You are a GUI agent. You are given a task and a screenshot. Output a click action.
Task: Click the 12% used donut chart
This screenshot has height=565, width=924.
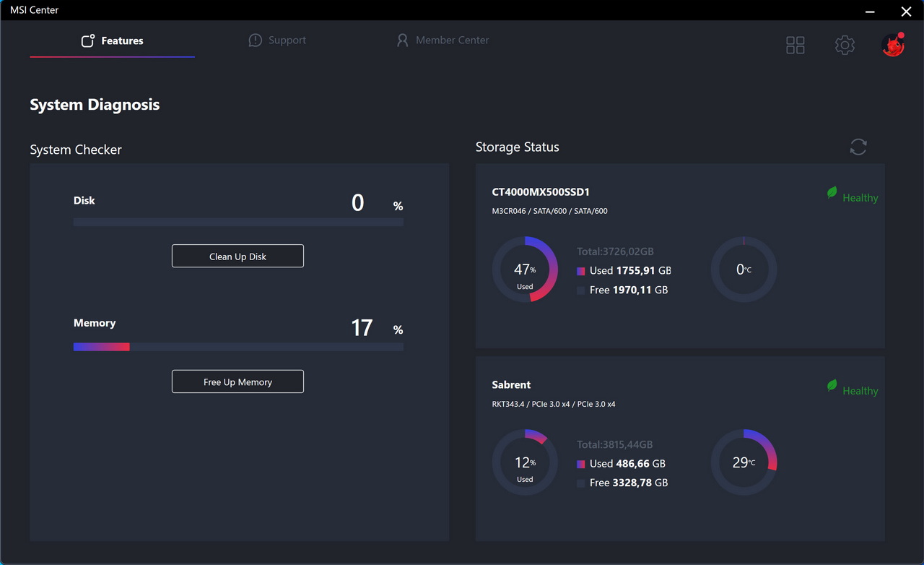(525, 462)
